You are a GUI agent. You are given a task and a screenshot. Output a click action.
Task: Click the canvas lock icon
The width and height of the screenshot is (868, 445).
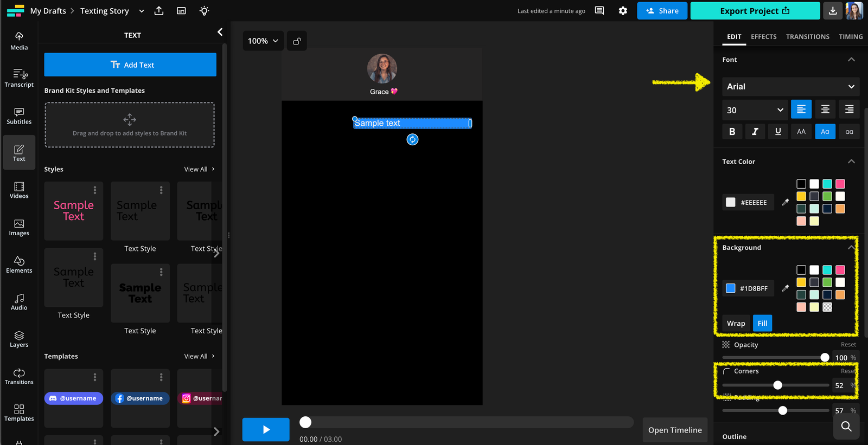297,41
